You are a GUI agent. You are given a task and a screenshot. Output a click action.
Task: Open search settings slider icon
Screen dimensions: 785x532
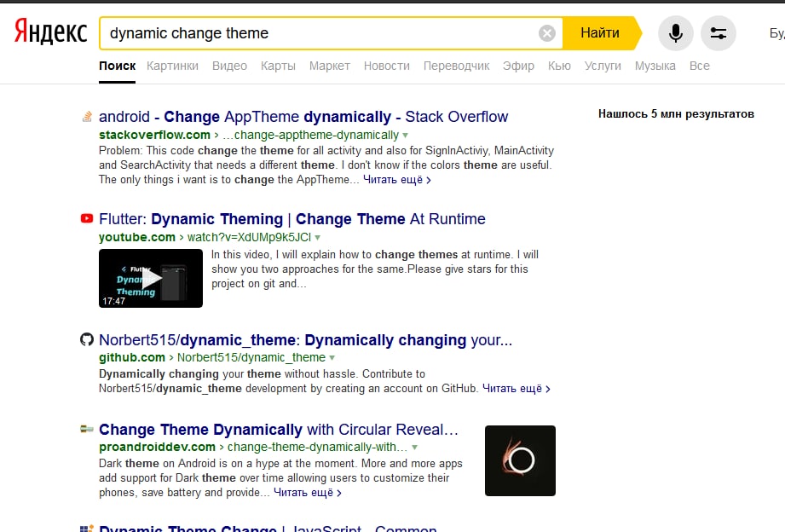(718, 33)
